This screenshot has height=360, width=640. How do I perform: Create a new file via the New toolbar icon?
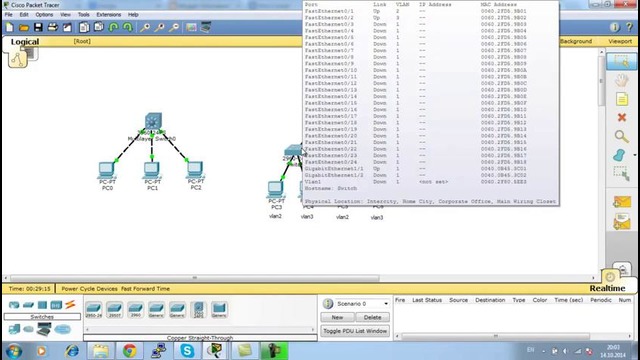tap(9, 27)
